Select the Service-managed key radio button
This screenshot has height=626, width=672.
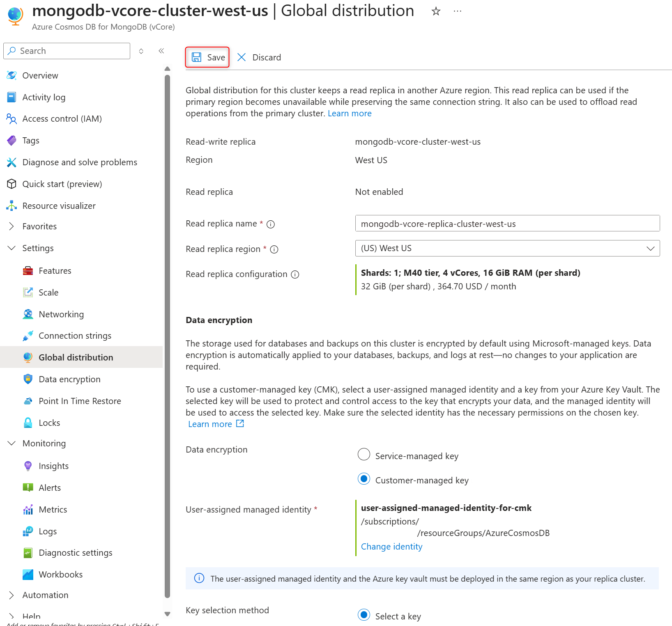[364, 455]
